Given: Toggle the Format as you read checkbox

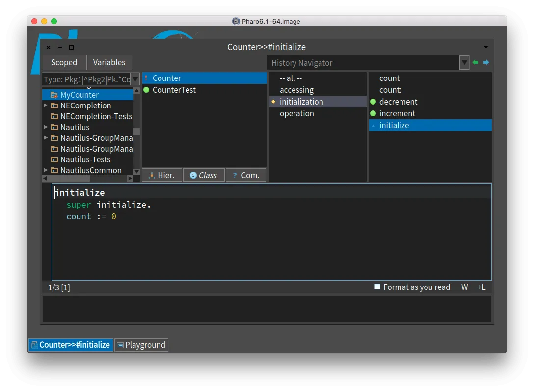Looking at the screenshot, I should point(377,287).
